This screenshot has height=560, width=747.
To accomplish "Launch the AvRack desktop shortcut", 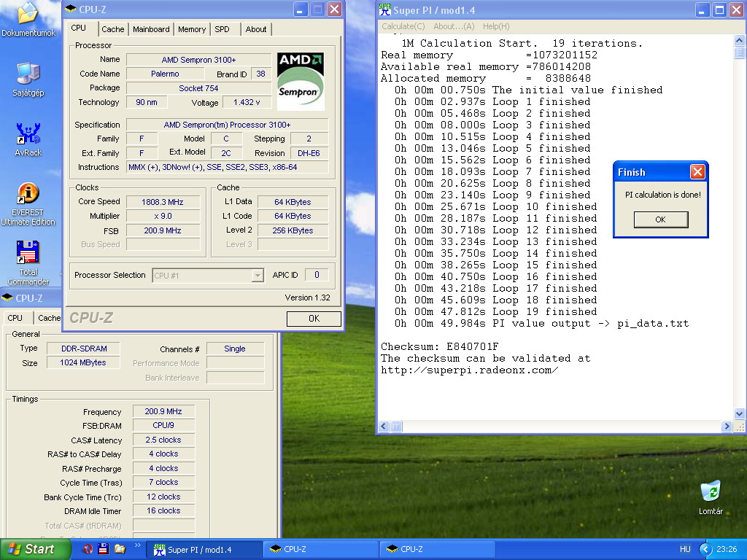I will tap(28, 134).
